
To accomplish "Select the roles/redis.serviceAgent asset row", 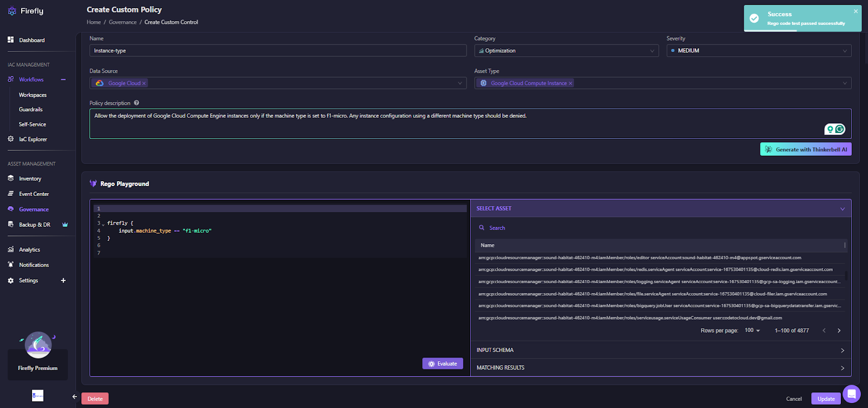I will click(x=661, y=270).
